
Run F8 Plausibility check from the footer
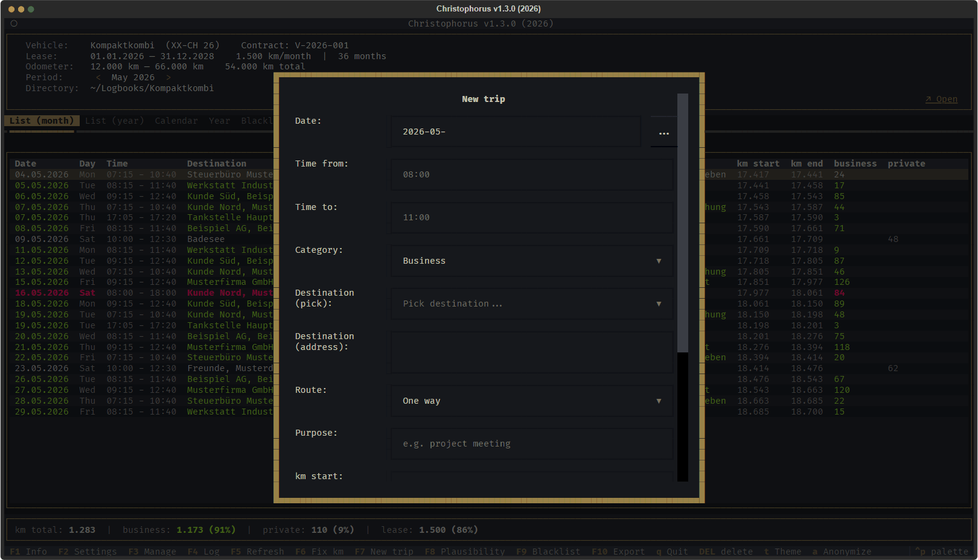point(465,552)
